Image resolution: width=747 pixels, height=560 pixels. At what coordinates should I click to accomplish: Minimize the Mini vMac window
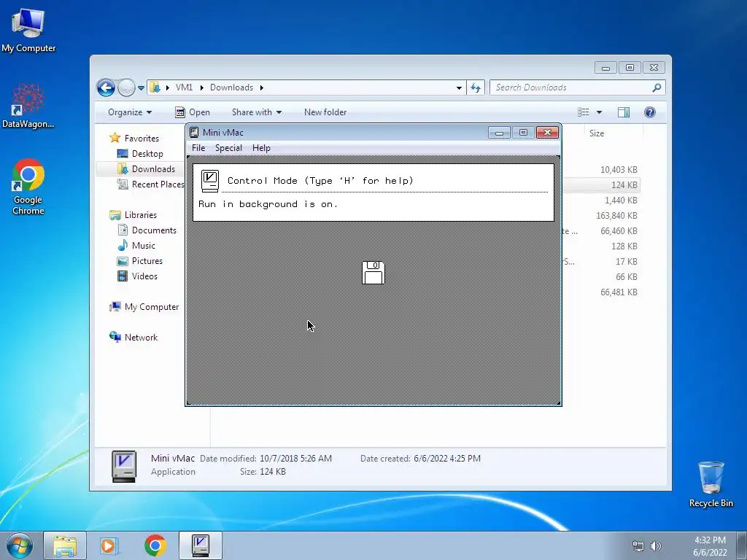(499, 133)
